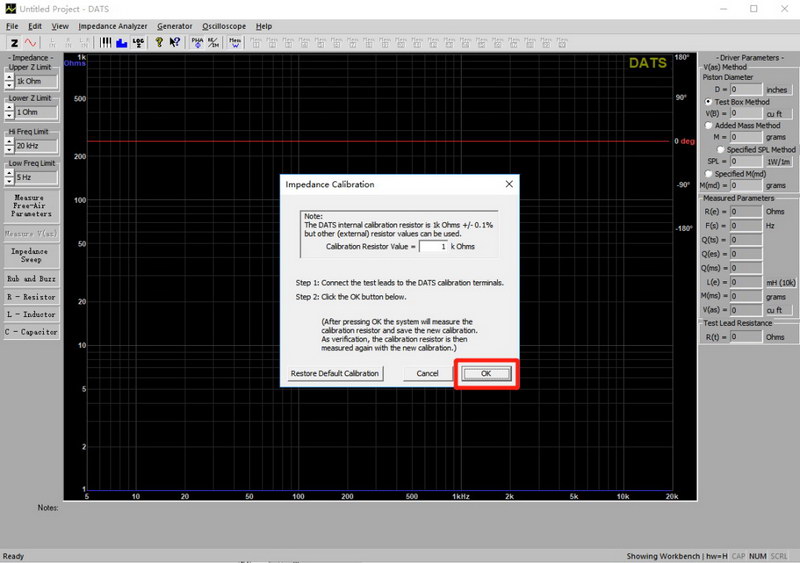This screenshot has width=800, height=563.
Task: Click the Restore Default Calibration button
Action: point(334,374)
